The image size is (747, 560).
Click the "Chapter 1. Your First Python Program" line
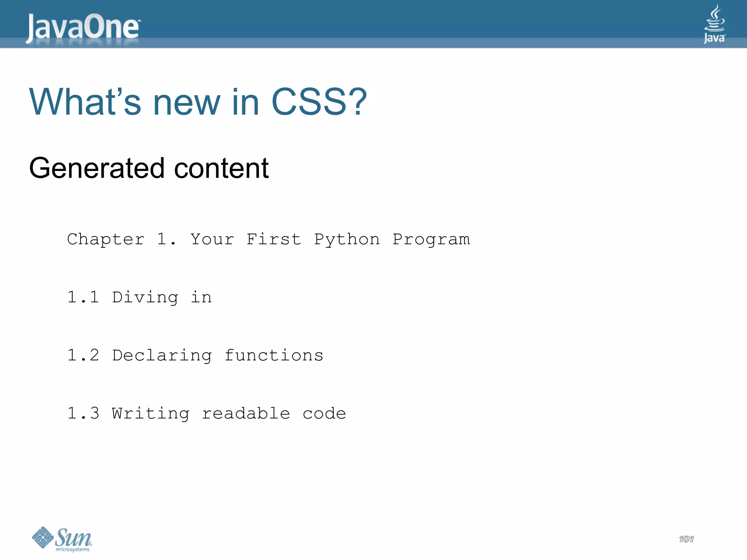268,240
